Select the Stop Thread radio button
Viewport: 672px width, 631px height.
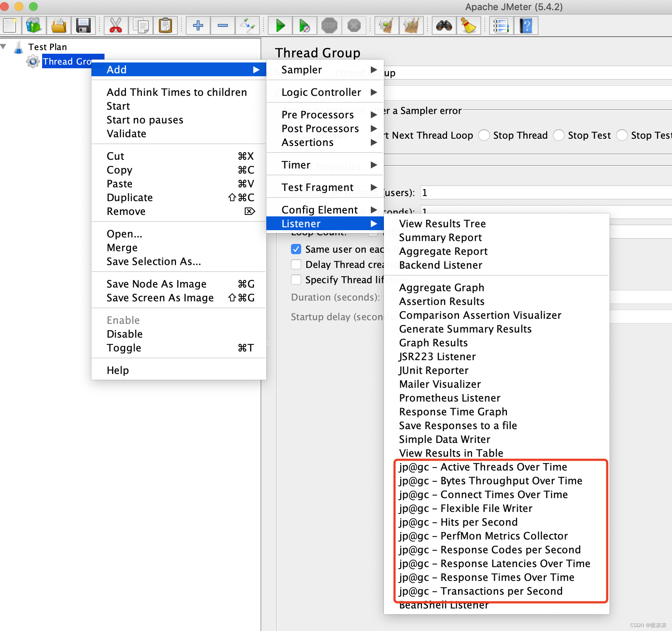(484, 135)
